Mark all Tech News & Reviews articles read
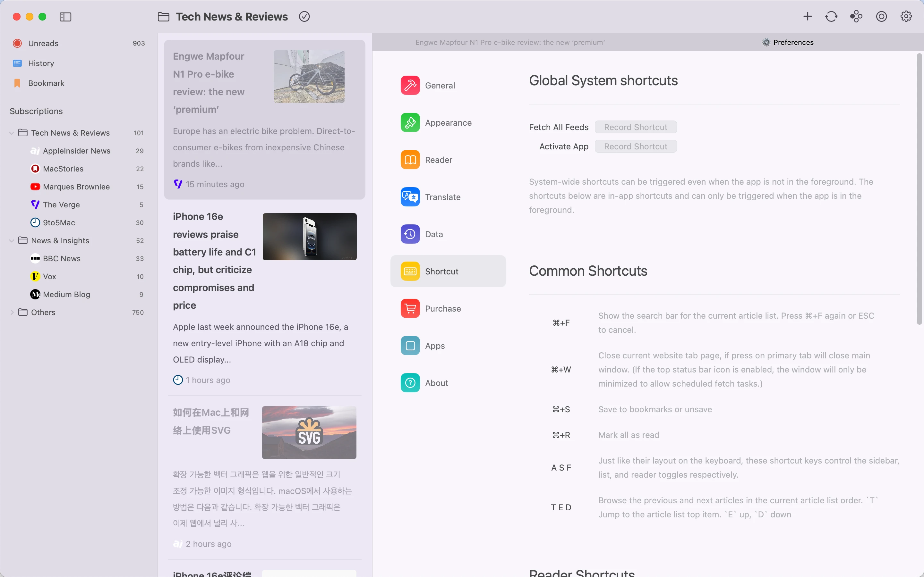Image resolution: width=924 pixels, height=577 pixels. click(x=304, y=16)
